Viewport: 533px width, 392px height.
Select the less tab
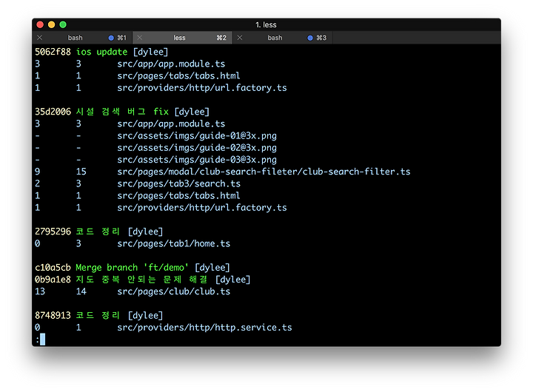(x=182, y=38)
